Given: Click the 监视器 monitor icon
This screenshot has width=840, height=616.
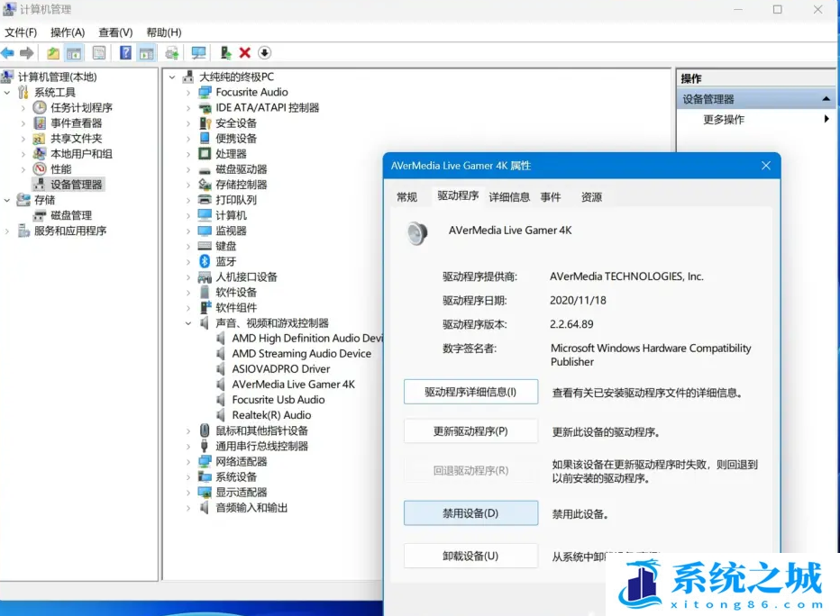Looking at the screenshot, I should pos(205,231).
